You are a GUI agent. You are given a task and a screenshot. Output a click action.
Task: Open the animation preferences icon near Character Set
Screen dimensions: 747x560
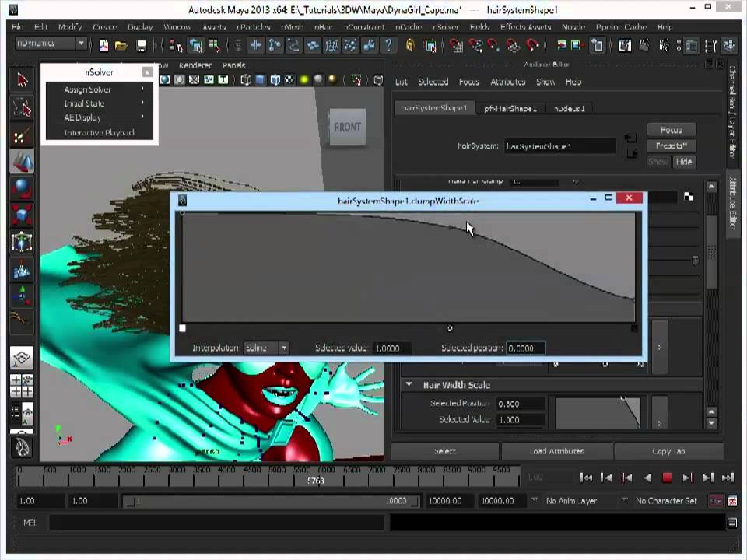click(x=732, y=501)
